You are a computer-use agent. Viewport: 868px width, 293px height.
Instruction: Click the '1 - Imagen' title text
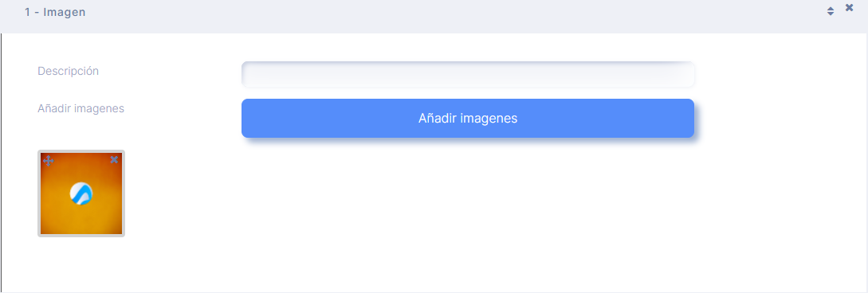55,12
